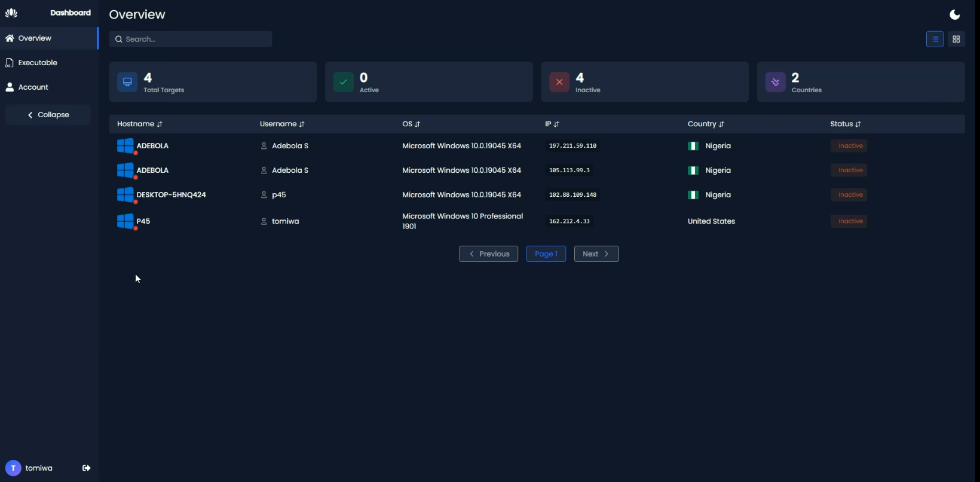The height and width of the screenshot is (482, 980).
Task: Sort table by Country column
Action: (x=706, y=124)
